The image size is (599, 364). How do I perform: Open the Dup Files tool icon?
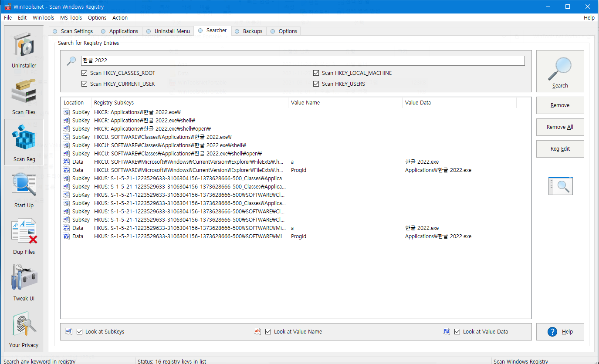tap(24, 231)
